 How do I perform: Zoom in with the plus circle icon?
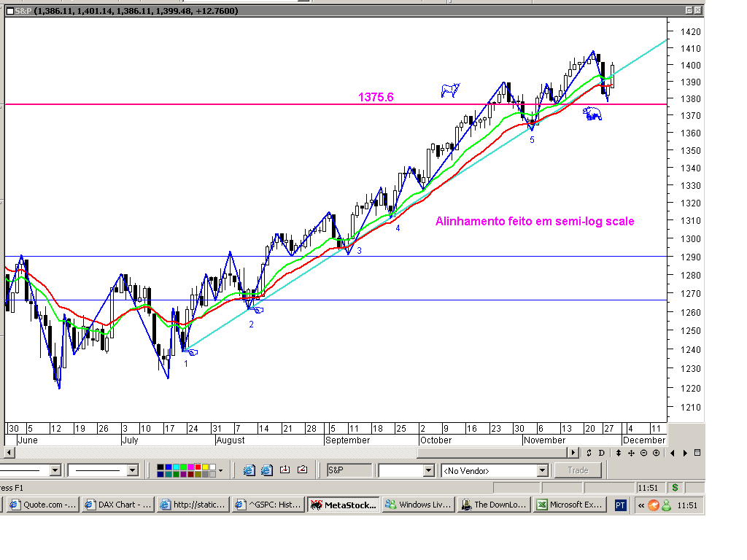pyautogui.click(x=656, y=453)
